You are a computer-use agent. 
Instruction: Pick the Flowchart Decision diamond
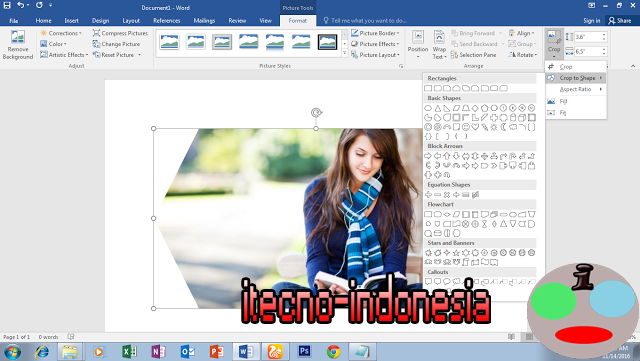(x=447, y=214)
